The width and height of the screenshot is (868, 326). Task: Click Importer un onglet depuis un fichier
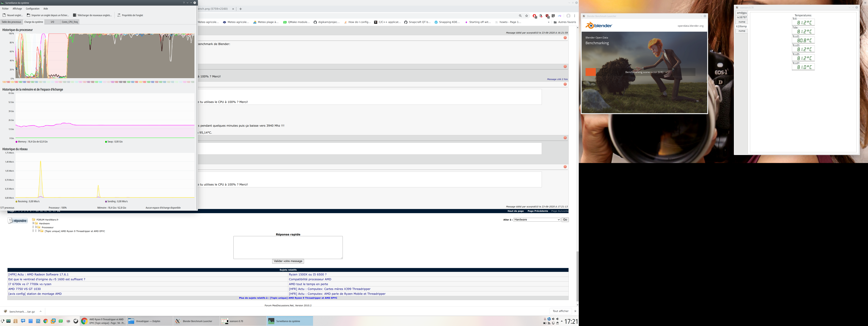[x=48, y=15]
